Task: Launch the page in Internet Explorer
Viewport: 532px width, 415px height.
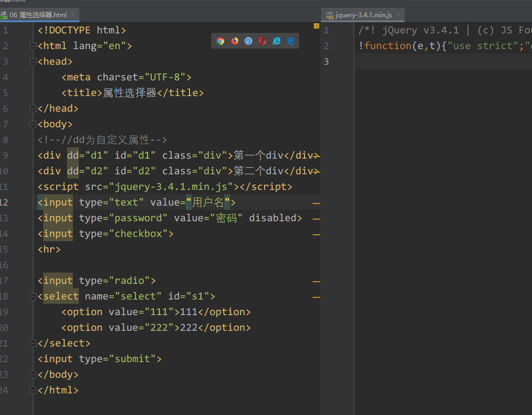Action: pos(276,40)
